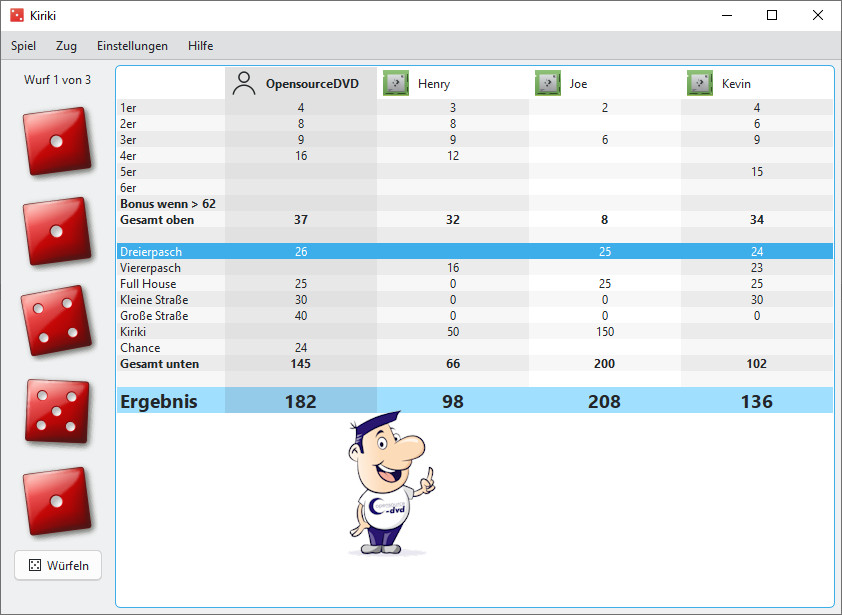Click Kevin's computer player icon
Image resolution: width=842 pixels, height=615 pixels.
[x=700, y=84]
